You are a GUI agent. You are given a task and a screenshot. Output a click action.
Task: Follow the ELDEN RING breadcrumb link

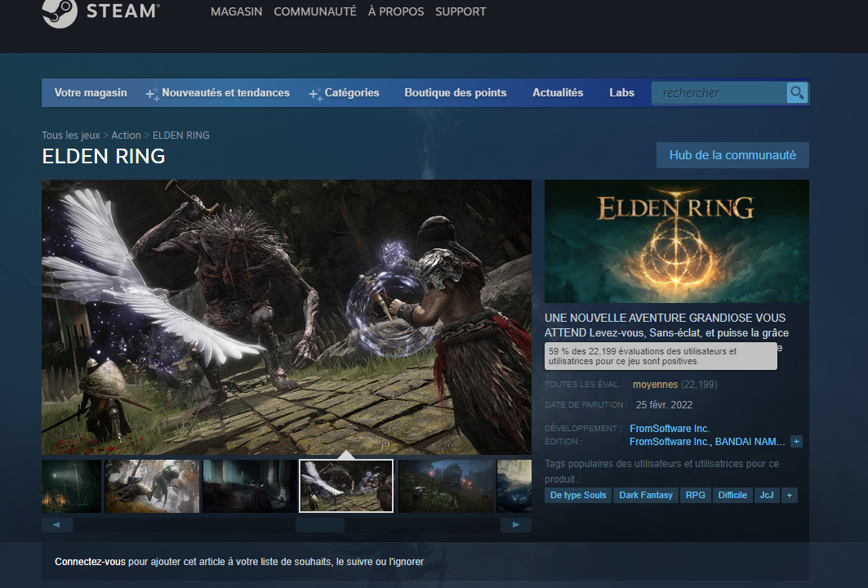[181, 135]
